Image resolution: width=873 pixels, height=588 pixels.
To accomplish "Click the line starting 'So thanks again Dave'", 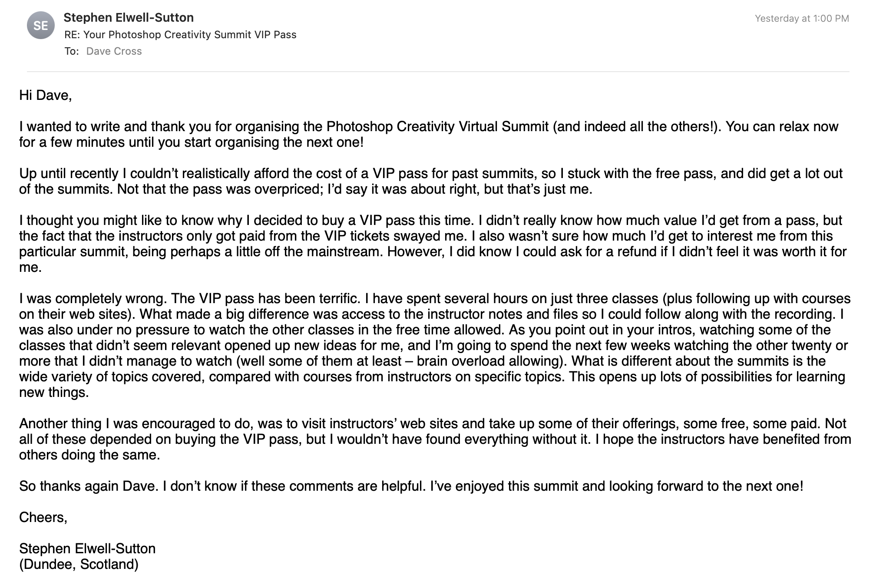I will [x=410, y=486].
